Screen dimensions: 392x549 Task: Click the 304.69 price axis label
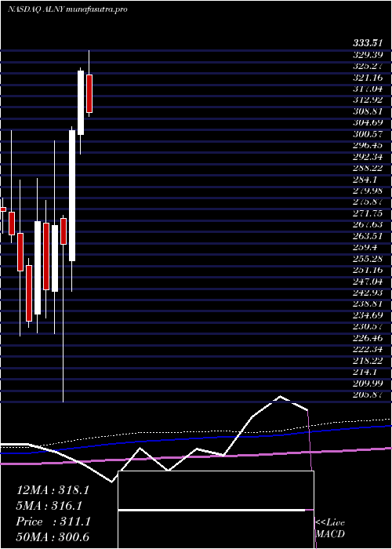(x=367, y=122)
